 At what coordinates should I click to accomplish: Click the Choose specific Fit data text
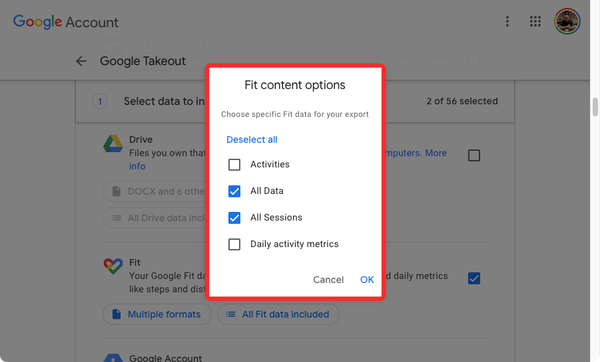pyautogui.click(x=295, y=114)
